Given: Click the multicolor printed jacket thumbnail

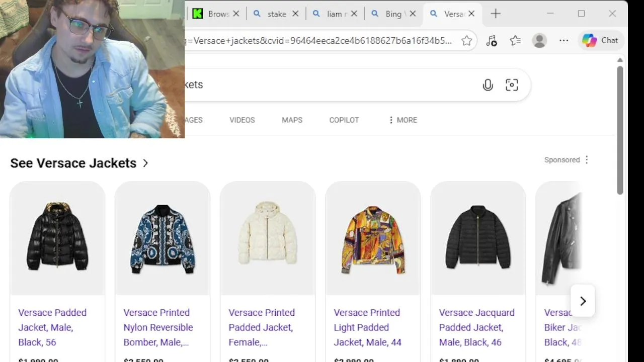Looking at the screenshot, I should pos(373,238).
